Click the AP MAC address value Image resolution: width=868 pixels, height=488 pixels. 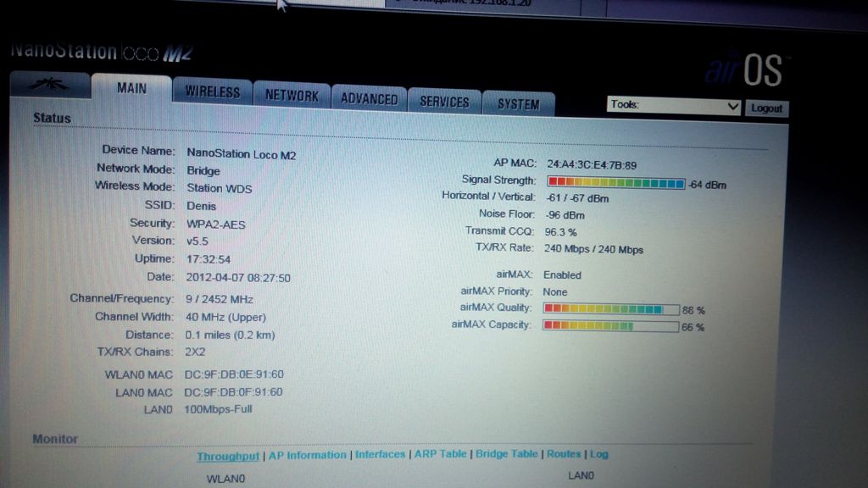pos(592,165)
